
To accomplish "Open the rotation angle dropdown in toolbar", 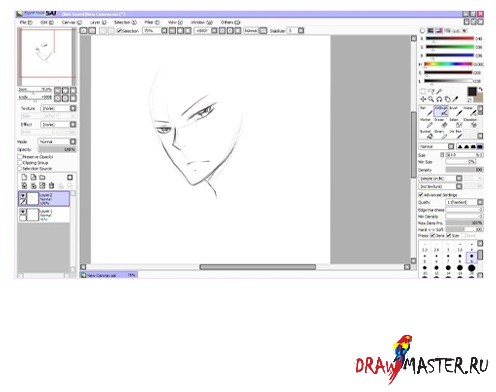I will tap(206, 31).
